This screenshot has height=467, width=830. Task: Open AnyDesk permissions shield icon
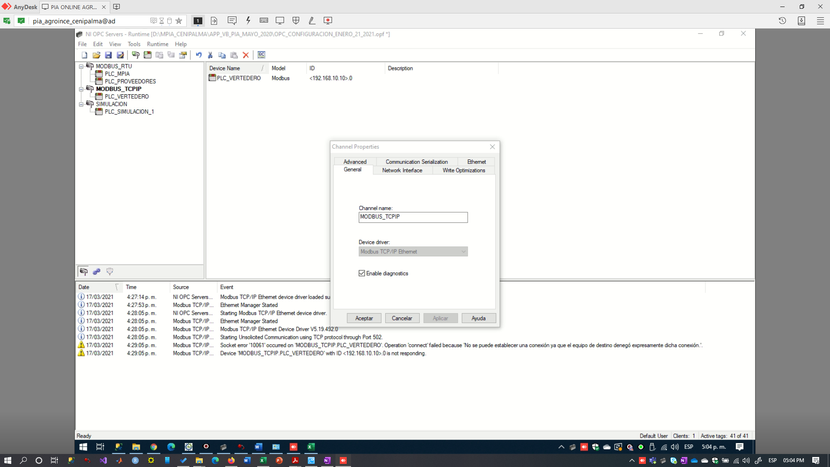296,21
